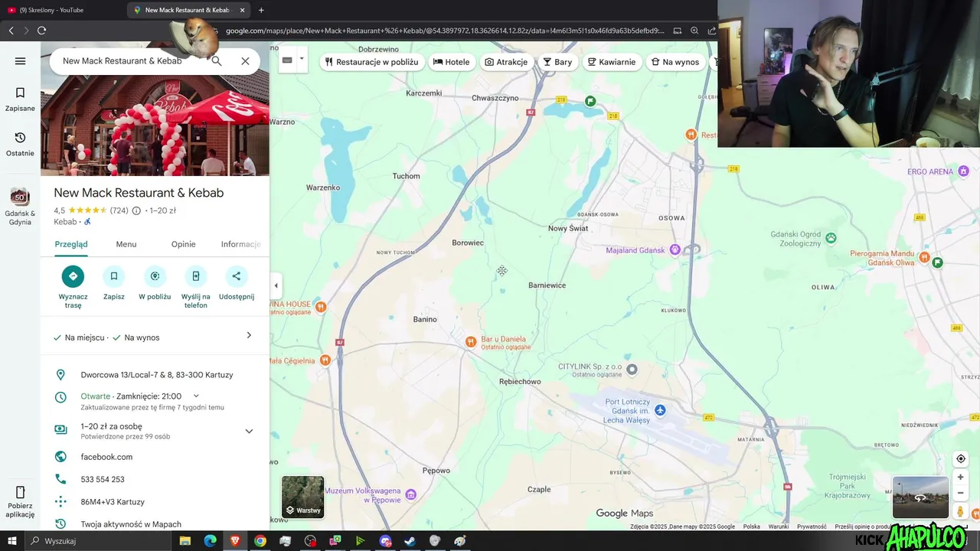Collapse the side panel with arrow handle
Image resolution: width=980 pixels, height=551 pixels.
(x=276, y=285)
